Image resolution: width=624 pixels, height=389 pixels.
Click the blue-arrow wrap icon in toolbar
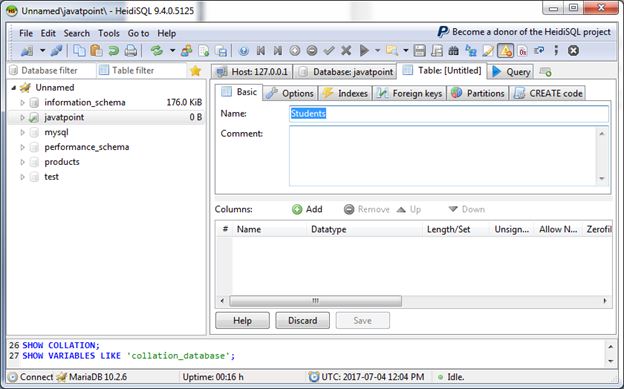click(539, 51)
